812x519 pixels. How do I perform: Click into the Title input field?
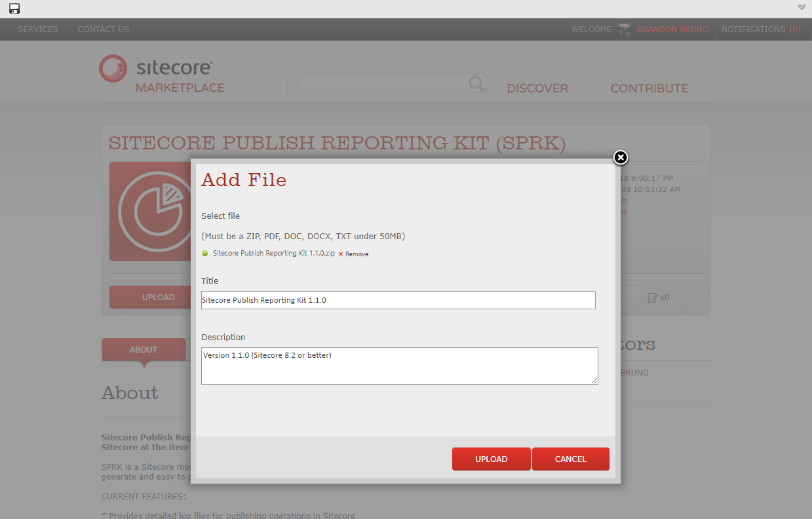pos(398,300)
